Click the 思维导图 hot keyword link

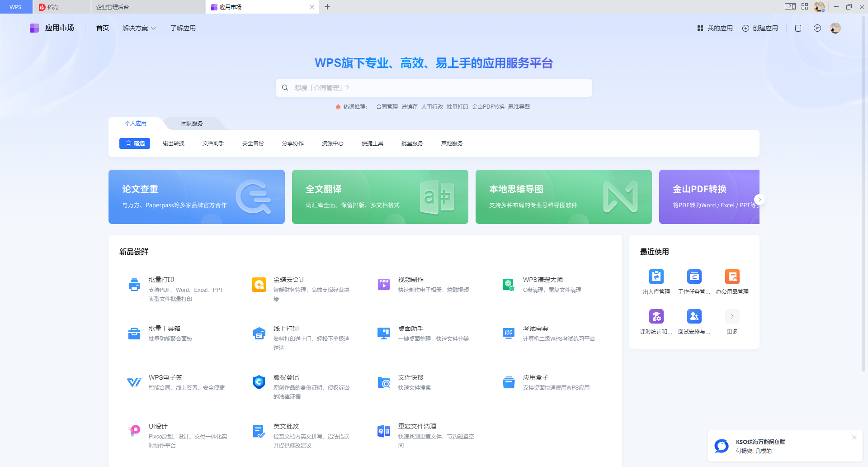519,107
